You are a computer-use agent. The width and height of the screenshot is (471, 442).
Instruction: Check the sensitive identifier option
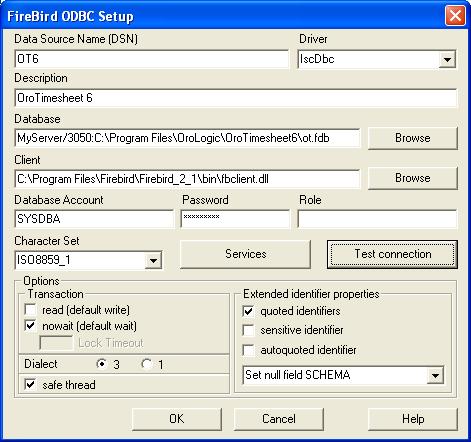click(249, 330)
